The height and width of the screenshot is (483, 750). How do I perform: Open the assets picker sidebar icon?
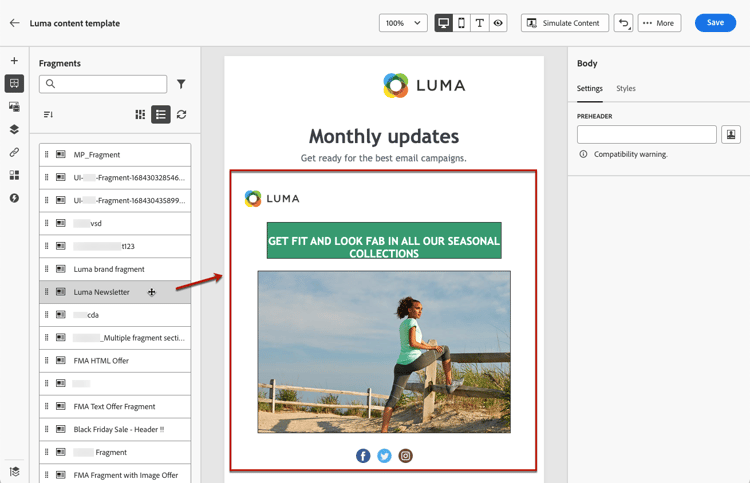(x=14, y=106)
